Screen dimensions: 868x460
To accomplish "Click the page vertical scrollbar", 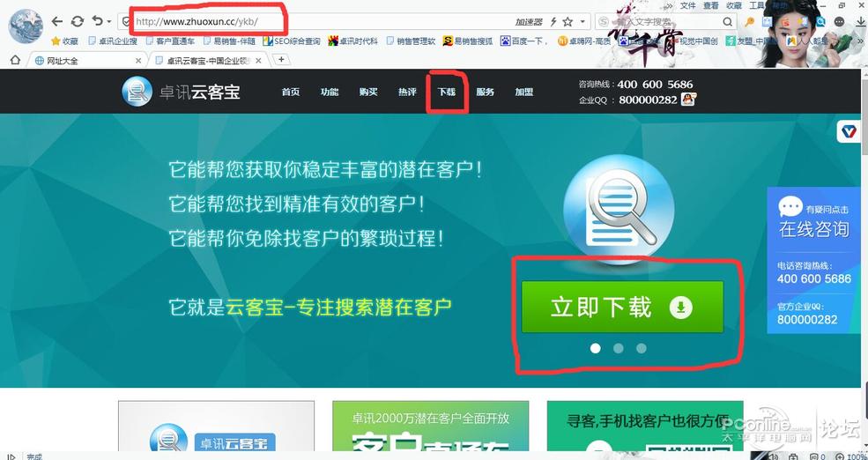I will [864, 260].
